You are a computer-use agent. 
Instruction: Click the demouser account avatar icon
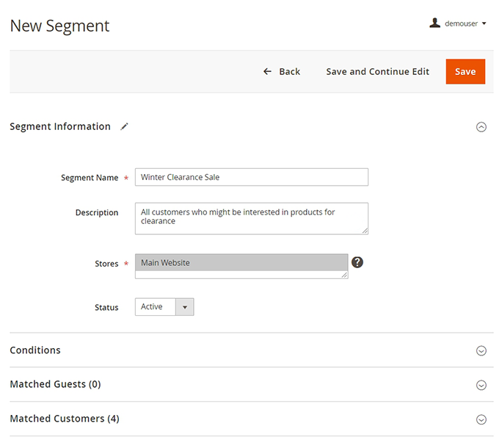(435, 24)
